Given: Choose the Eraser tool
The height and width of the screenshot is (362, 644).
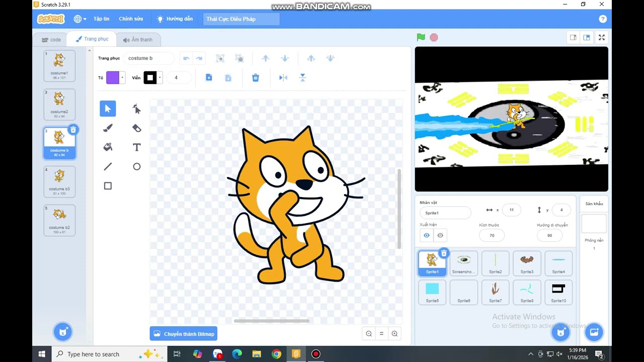Looking at the screenshot, I should 136,128.
